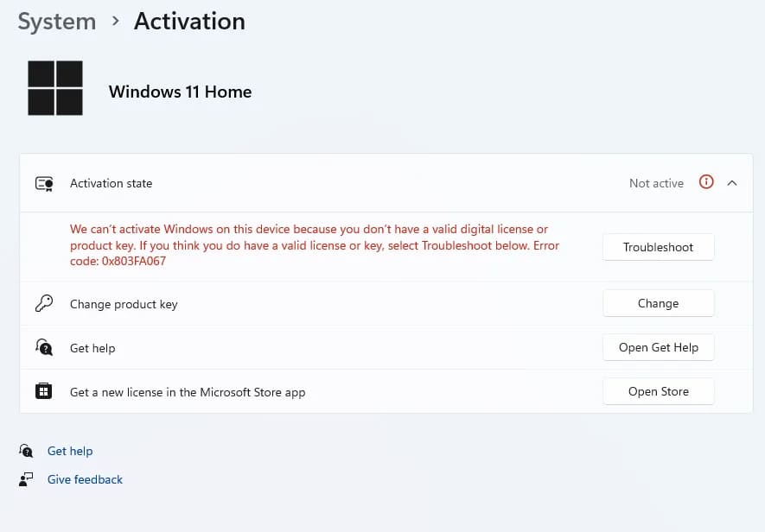Click the error code 0x803FA067 message
Image resolution: width=765 pixels, height=532 pixels.
coord(314,244)
